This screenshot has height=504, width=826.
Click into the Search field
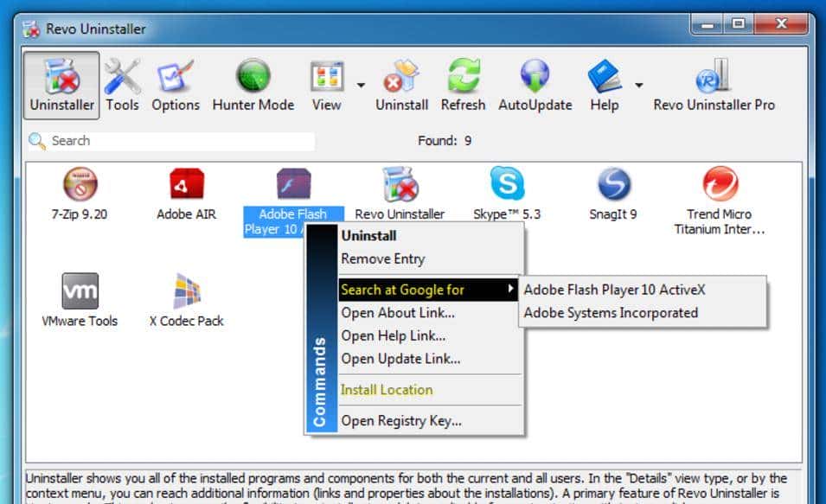coord(182,141)
